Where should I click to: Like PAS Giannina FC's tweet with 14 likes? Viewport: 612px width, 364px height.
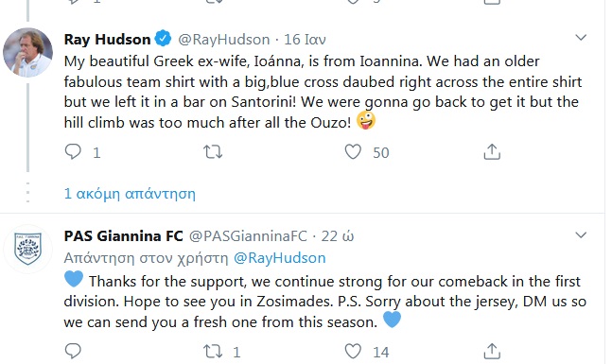353,351
